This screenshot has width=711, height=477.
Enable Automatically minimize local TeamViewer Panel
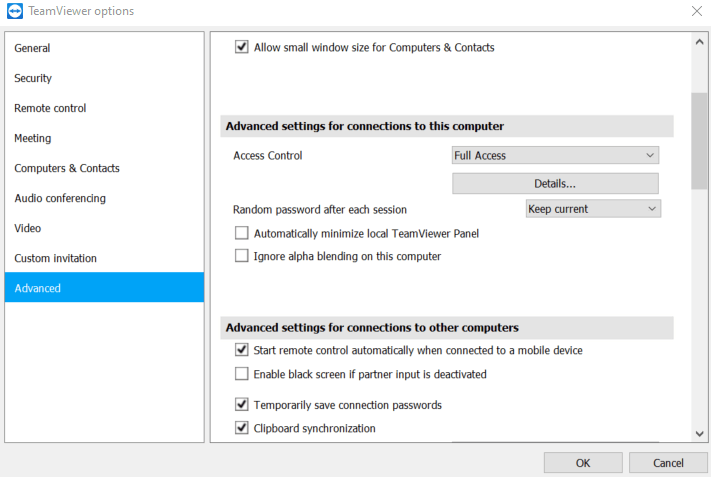point(242,233)
